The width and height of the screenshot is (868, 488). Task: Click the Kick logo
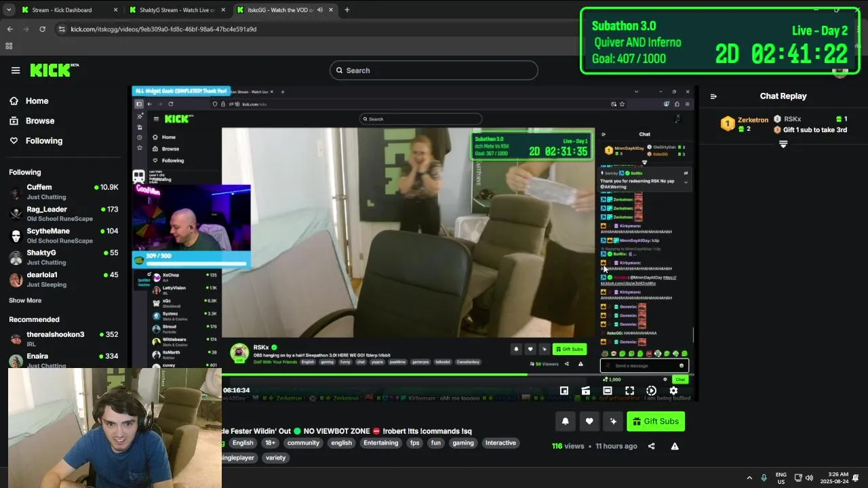click(x=54, y=70)
